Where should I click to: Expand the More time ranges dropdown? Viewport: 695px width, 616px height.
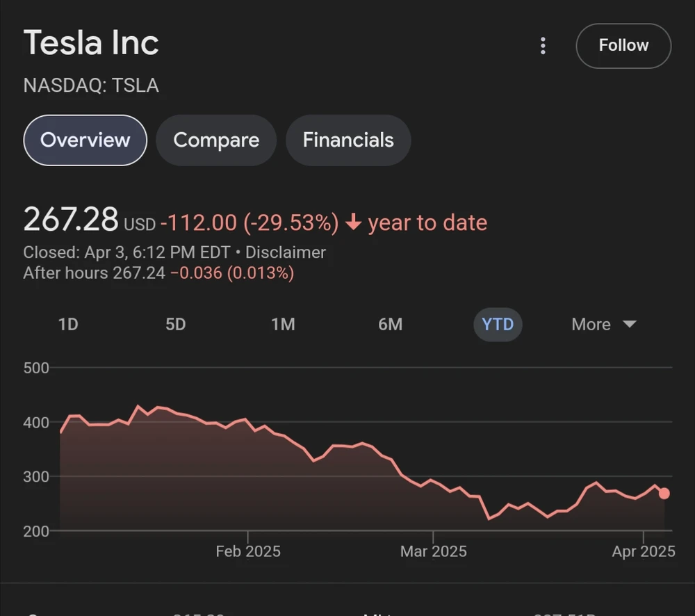(603, 325)
